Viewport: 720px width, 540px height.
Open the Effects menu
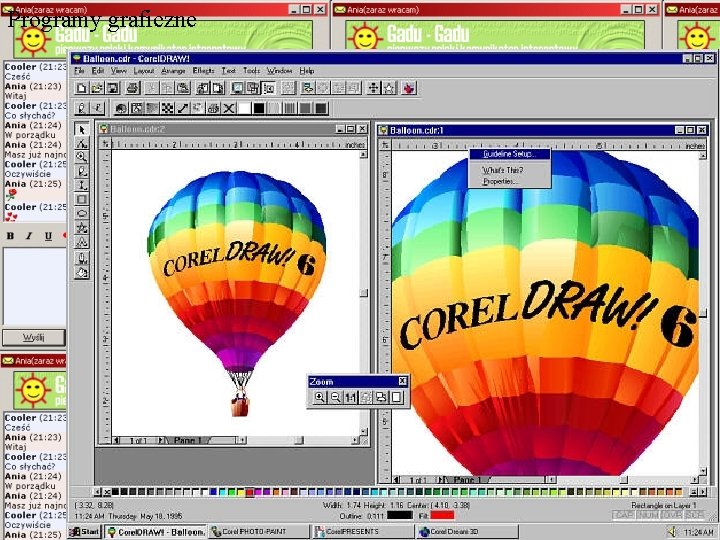pos(203,71)
